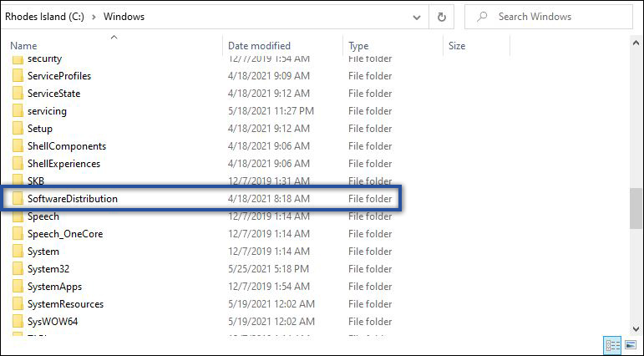The height and width of the screenshot is (356, 644).
Task: Sort files by Name column header
Action: 23,46
